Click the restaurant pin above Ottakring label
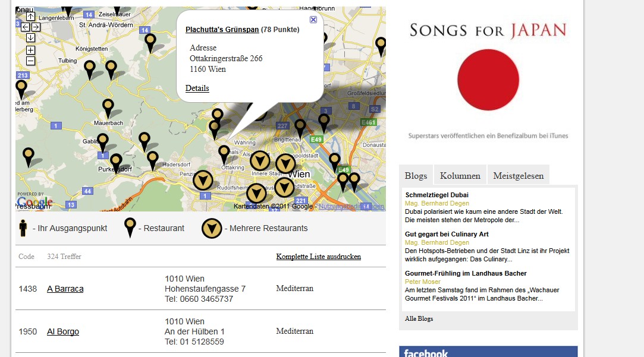The height and width of the screenshot is (357, 644). 224,153
